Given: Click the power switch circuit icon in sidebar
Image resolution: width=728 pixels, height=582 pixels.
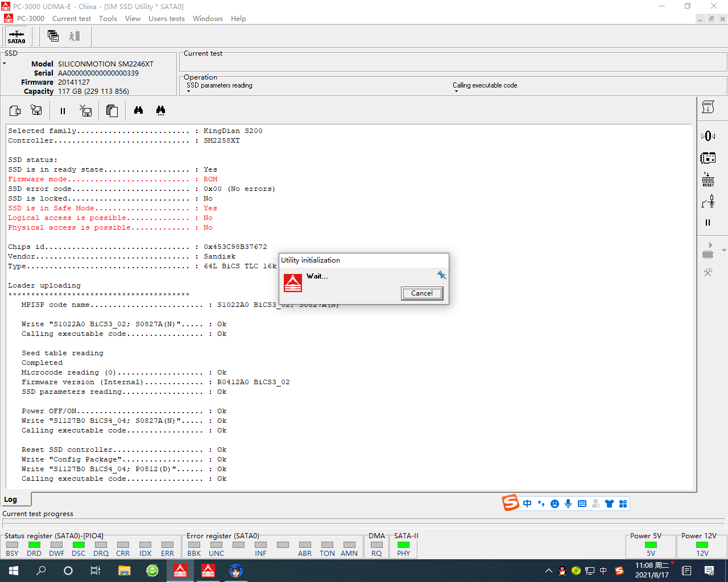Looking at the screenshot, I should 708,201.
